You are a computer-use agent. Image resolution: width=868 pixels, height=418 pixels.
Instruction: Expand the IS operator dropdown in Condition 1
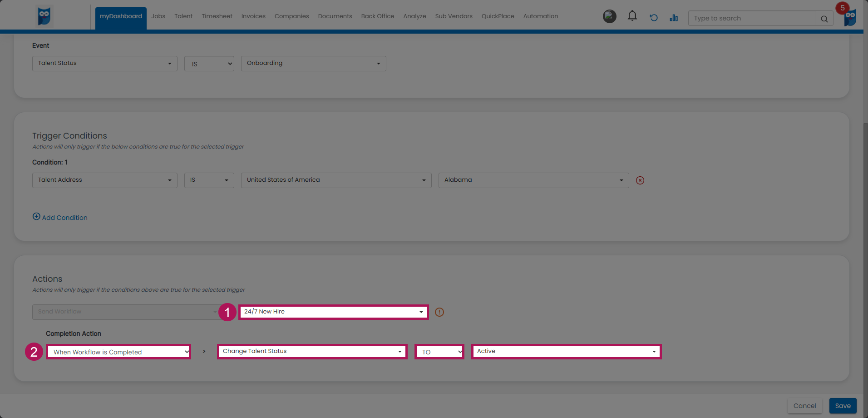pos(209,180)
